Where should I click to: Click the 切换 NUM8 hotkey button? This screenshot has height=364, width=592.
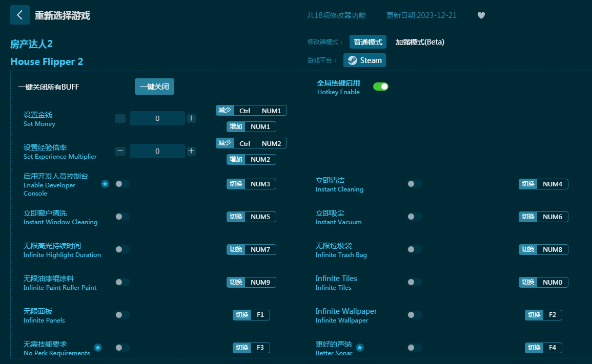point(543,250)
